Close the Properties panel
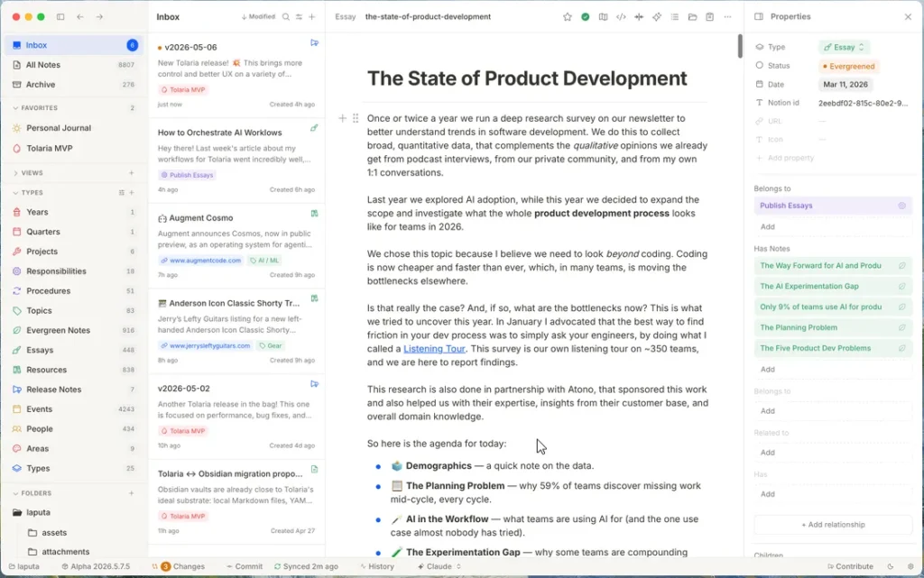Image resolution: width=924 pixels, height=578 pixels. [908, 17]
